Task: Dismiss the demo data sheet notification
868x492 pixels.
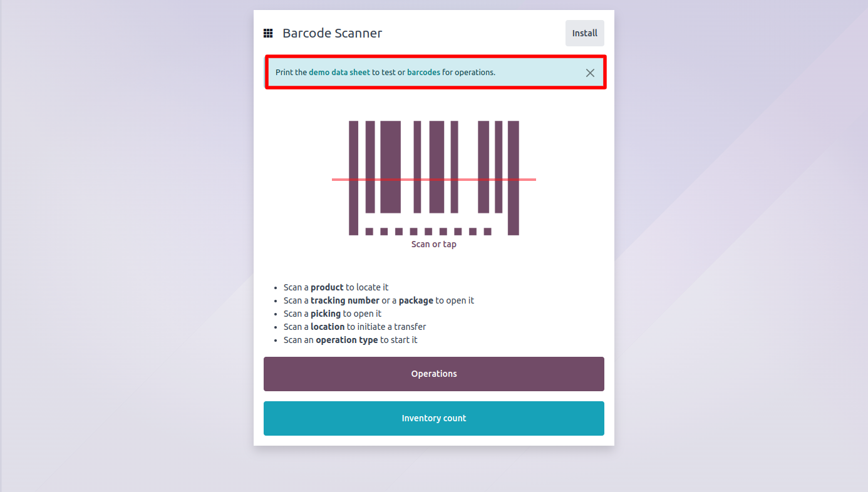Action: coord(590,73)
